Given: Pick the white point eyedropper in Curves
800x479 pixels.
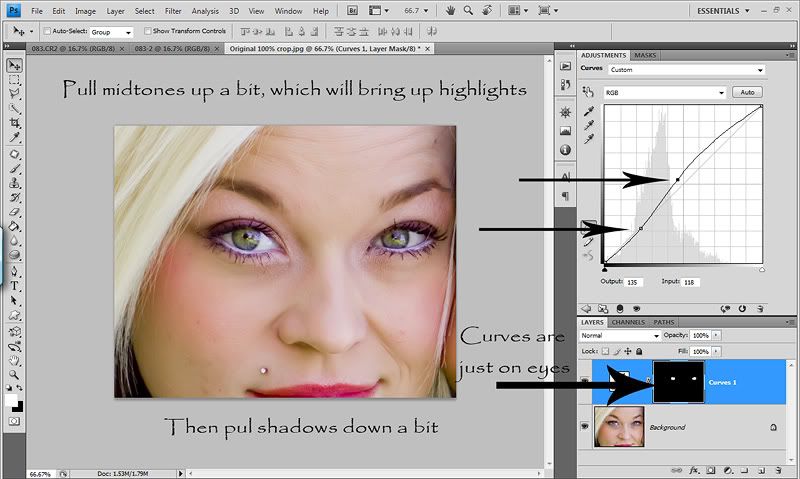Looking at the screenshot, I should 588,139.
